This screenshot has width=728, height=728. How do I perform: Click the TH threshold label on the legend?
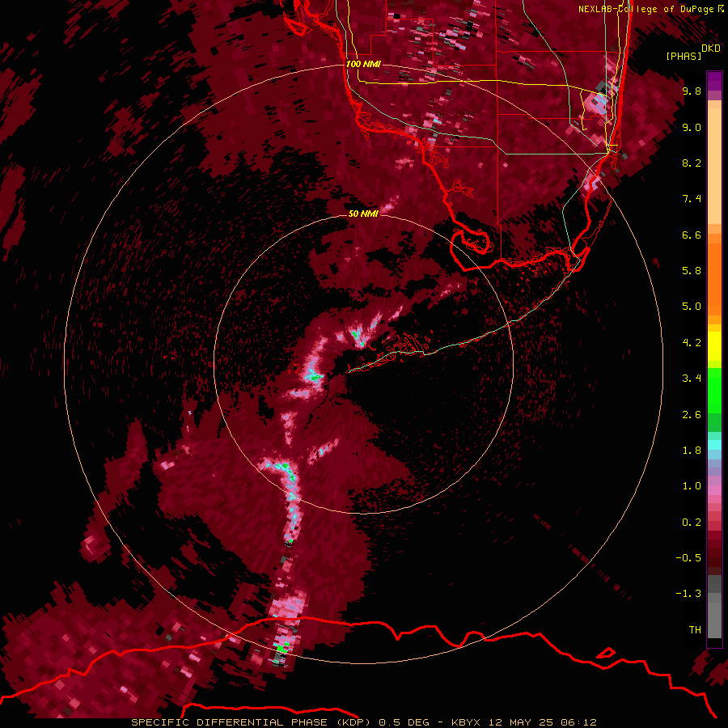695,630
